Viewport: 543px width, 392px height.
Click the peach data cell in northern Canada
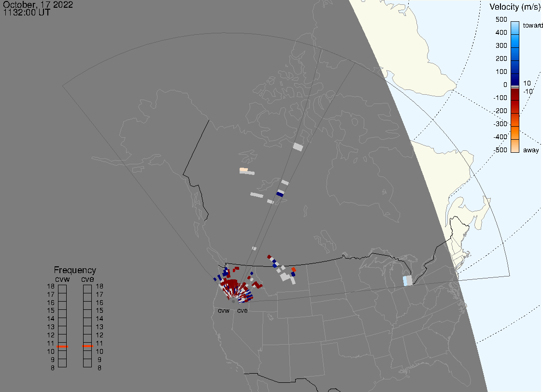point(244,170)
